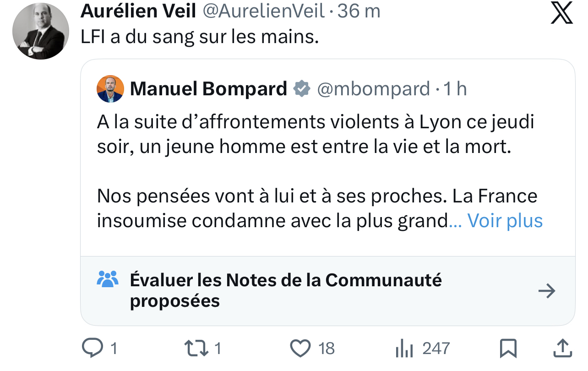Open quoted tweet text about Lyon
Screen dimensions: 588x371
point(316,135)
